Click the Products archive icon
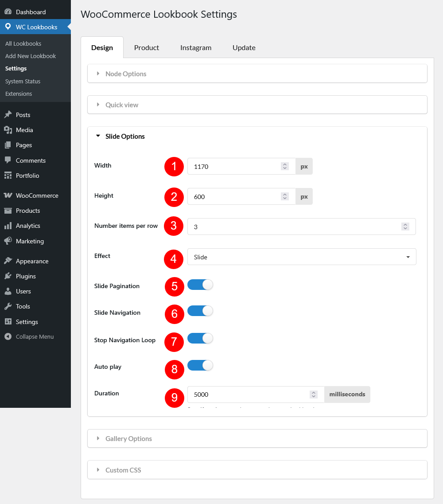443x504 pixels. click(8, 211)
